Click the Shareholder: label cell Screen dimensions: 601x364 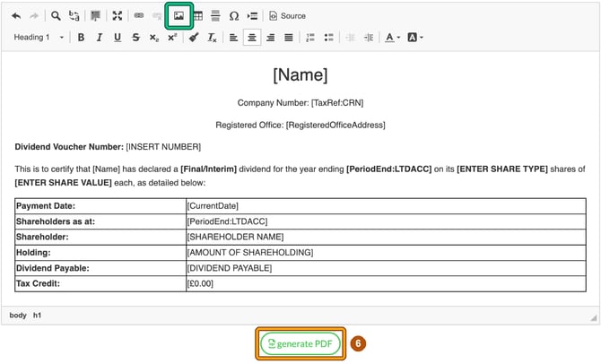[100, 238]
